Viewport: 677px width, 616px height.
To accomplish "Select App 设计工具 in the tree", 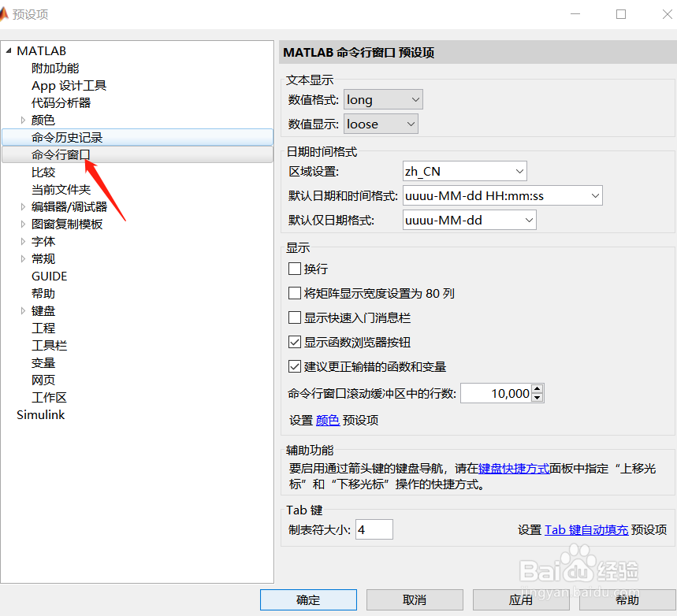I will point(69,86).
